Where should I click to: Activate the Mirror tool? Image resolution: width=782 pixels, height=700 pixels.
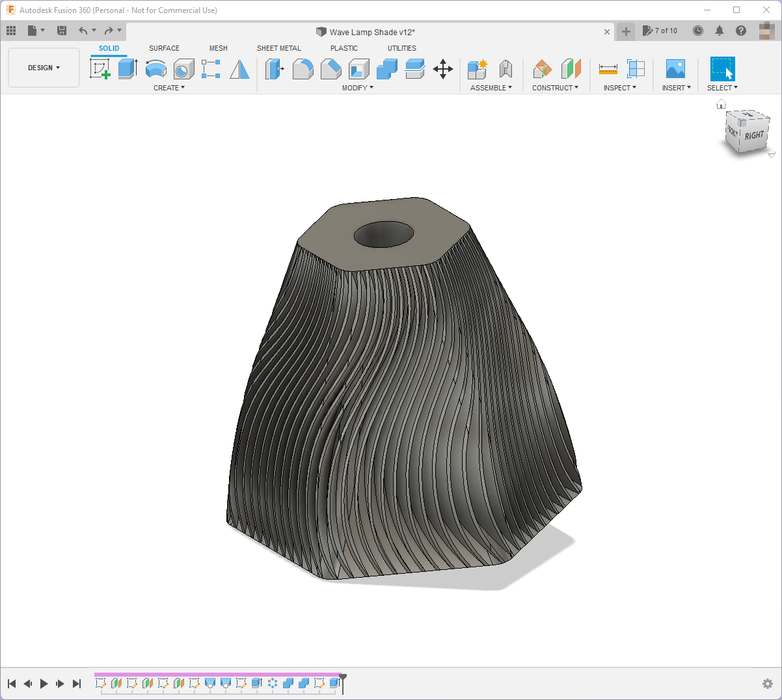click(239, 69)
